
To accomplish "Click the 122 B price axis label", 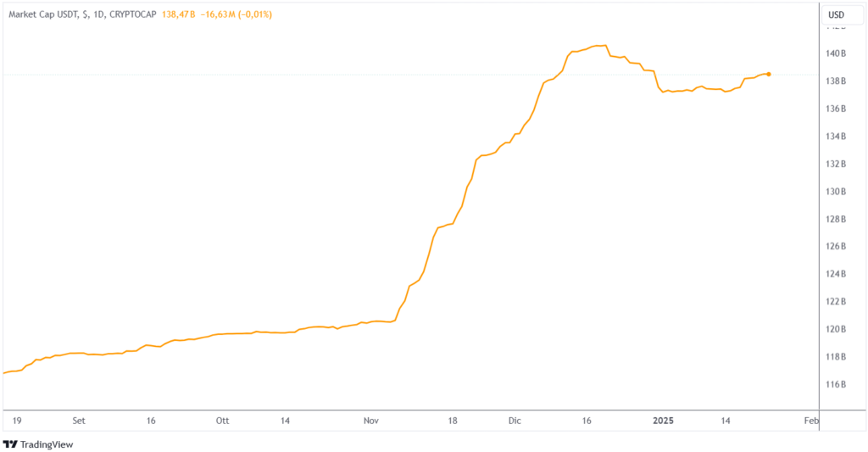I will click(x=836, y=301).
